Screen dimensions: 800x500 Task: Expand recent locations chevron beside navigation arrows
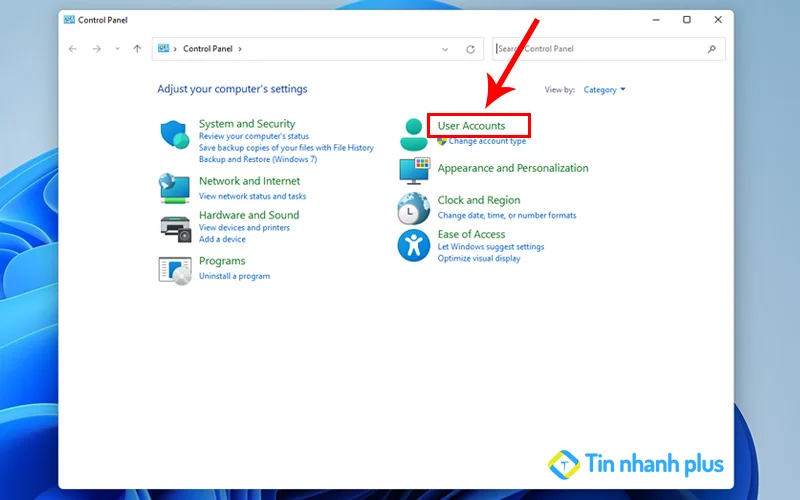tap(117, 49)
